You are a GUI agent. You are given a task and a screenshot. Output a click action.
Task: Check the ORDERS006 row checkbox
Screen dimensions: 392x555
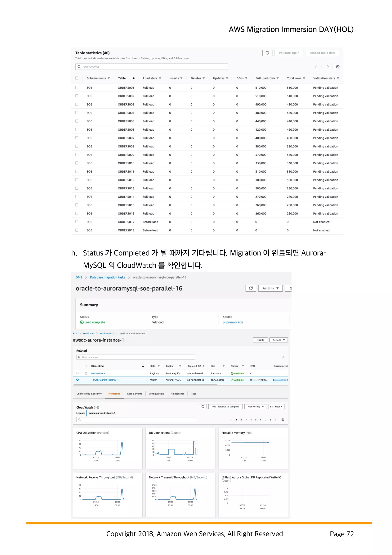(x=77, y=130)
